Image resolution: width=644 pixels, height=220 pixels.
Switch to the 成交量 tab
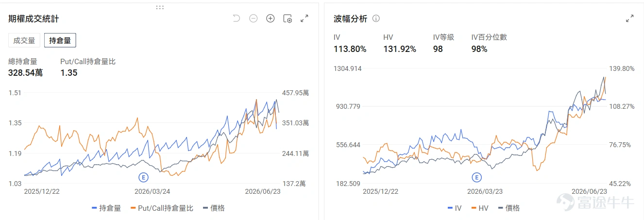[24, 40]
